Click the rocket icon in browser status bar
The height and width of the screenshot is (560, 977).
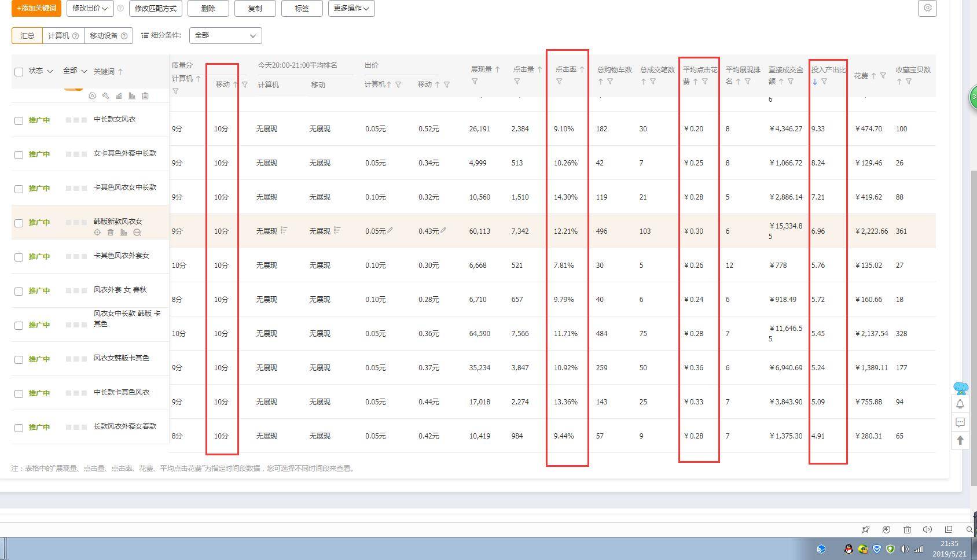point(865,529)
